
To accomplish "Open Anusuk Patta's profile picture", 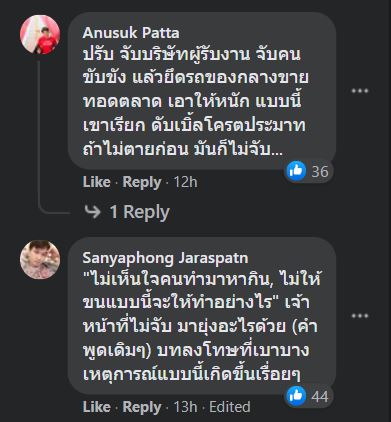I will coord(40,34).
